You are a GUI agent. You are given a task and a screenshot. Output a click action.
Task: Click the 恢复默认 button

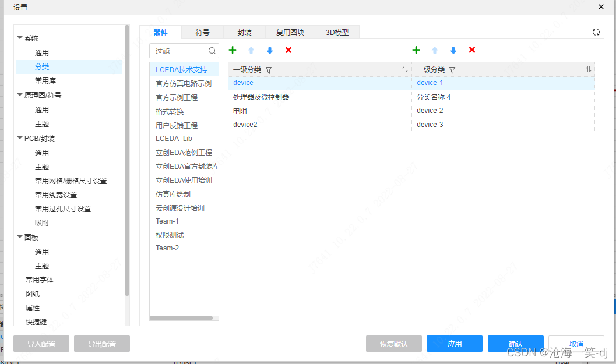[393, 344]
